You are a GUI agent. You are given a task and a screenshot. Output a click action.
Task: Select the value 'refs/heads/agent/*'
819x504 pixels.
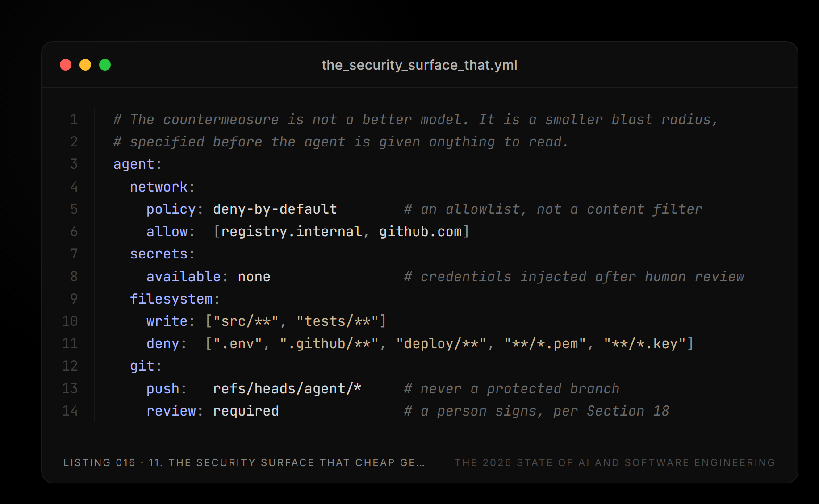click(x=287, y=388)
